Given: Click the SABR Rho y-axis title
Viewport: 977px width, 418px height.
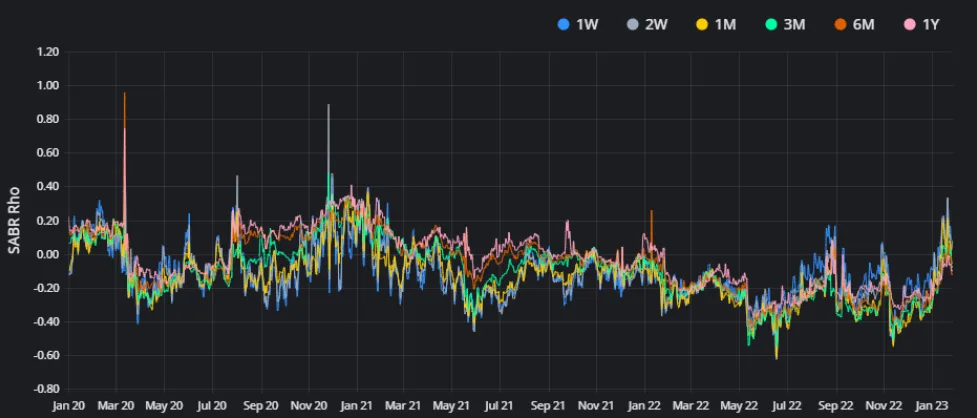Looking at the screenshot, I should tap(14, 220).
